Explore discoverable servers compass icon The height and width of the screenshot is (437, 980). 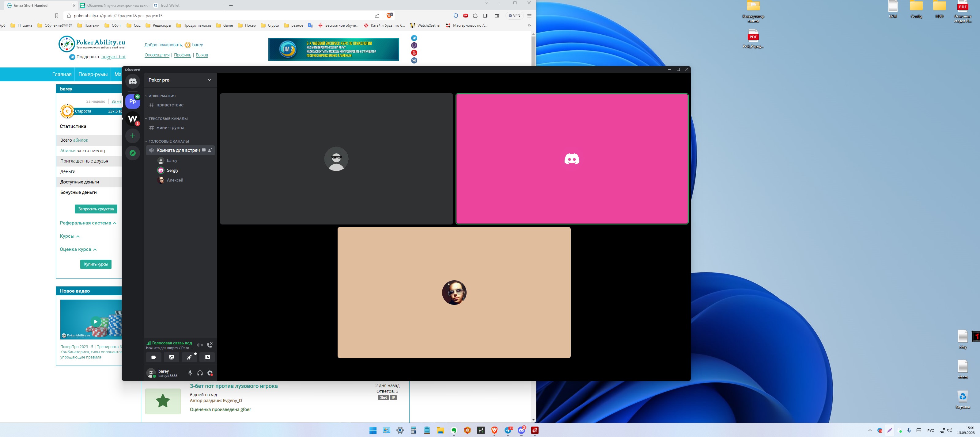pyautogui.click(x=133, y=153)
